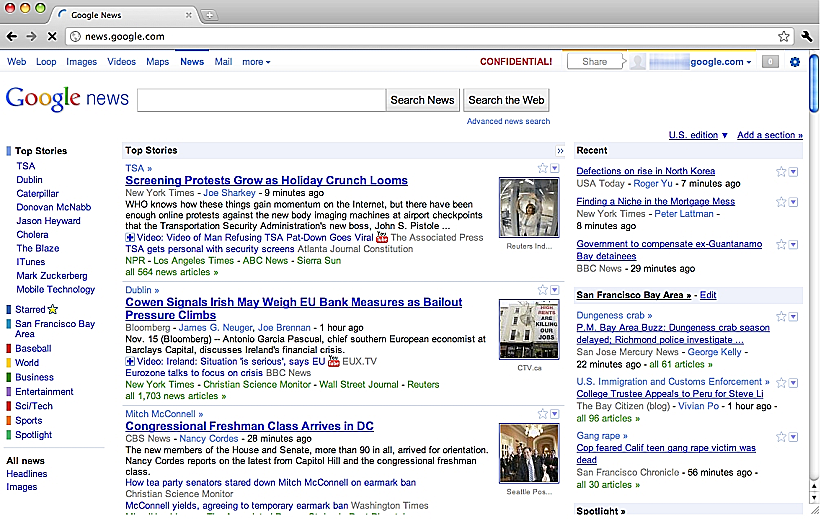Click the Search News button
Viewport: 820px width, 526px height.
pos(422,100)
